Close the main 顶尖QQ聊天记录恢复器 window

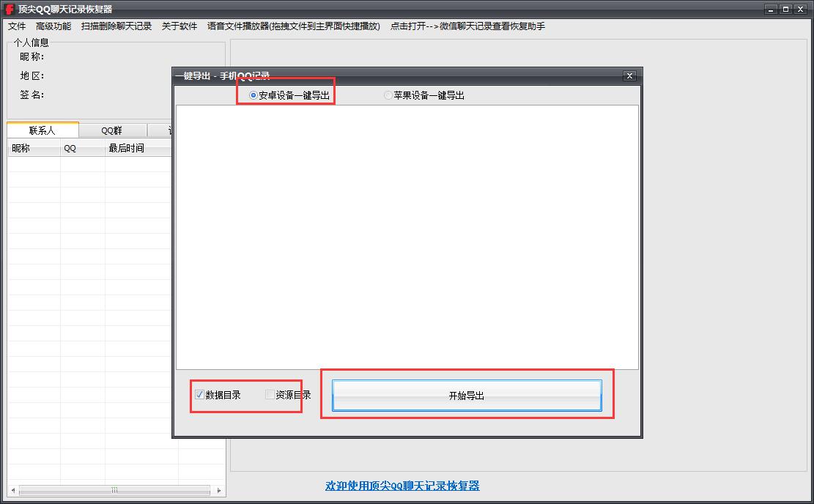pos(801,9)
